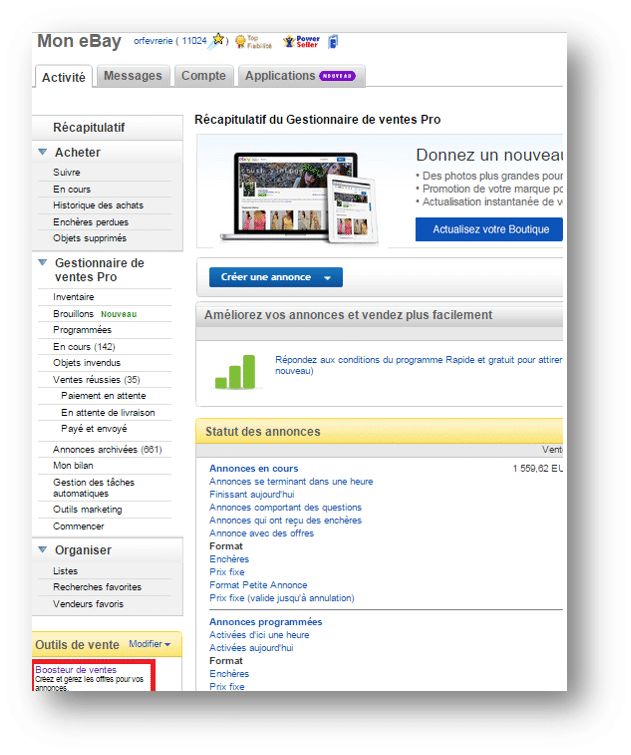Screen dimensions: 631x755
Task: Click the Actualisez votre Boutique button
Action: click(x=489, y=229)
